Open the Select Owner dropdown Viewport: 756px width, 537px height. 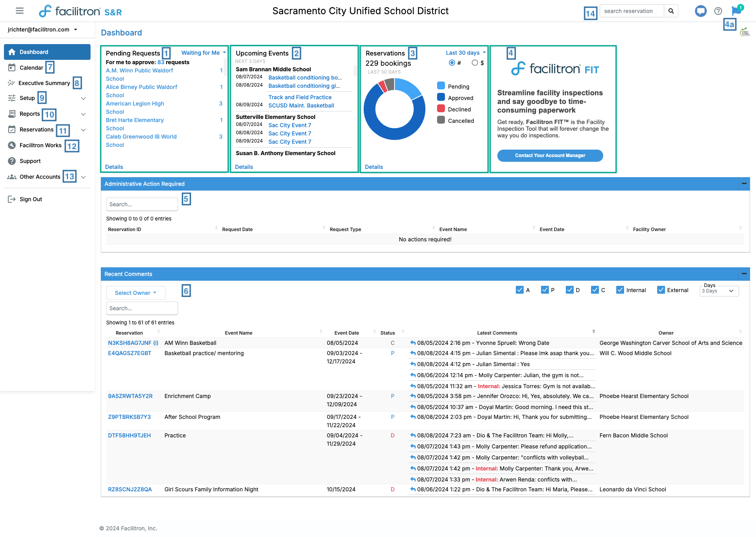click(135, 293)
